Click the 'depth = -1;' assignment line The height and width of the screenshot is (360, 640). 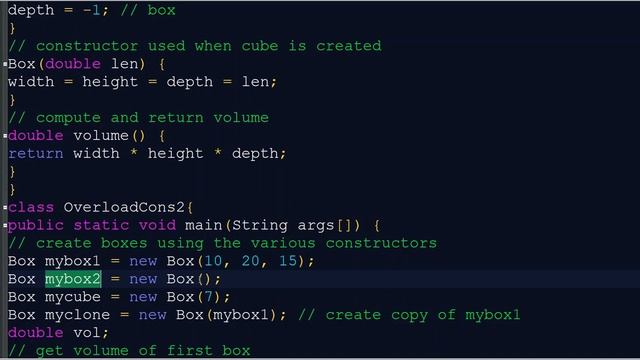[58, 10]
